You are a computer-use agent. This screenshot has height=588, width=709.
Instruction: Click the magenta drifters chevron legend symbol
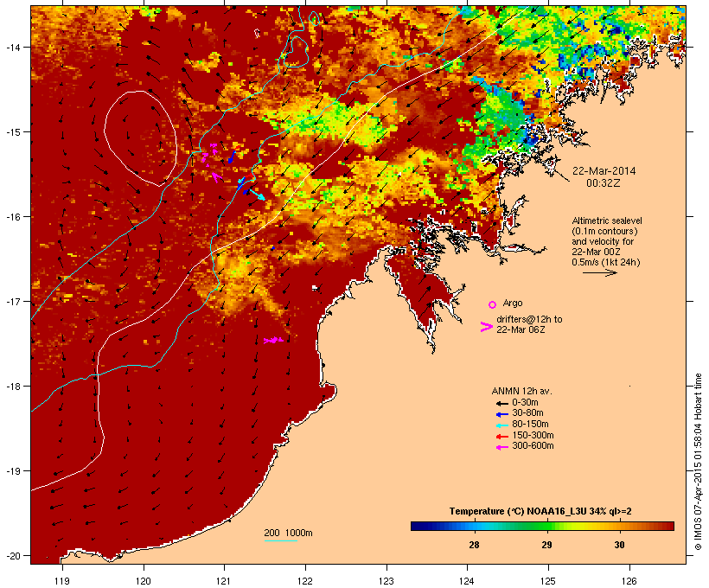pos(487,327)
